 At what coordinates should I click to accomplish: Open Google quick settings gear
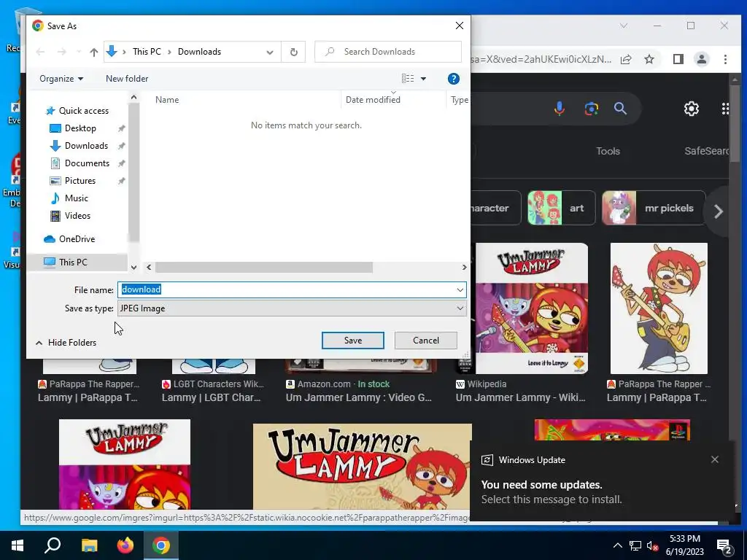pyautogui.click(x=692, y=109)
